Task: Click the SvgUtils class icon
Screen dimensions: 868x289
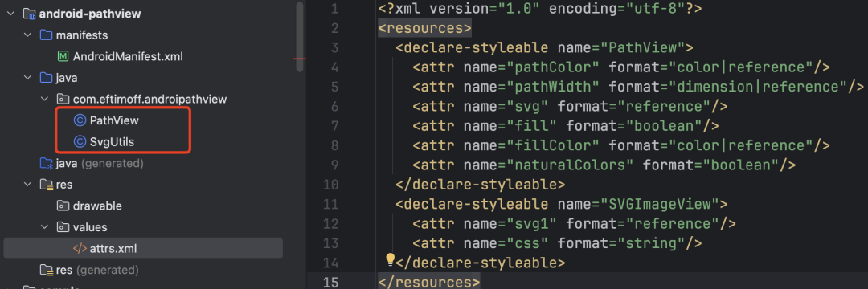Action: [80, 142]
